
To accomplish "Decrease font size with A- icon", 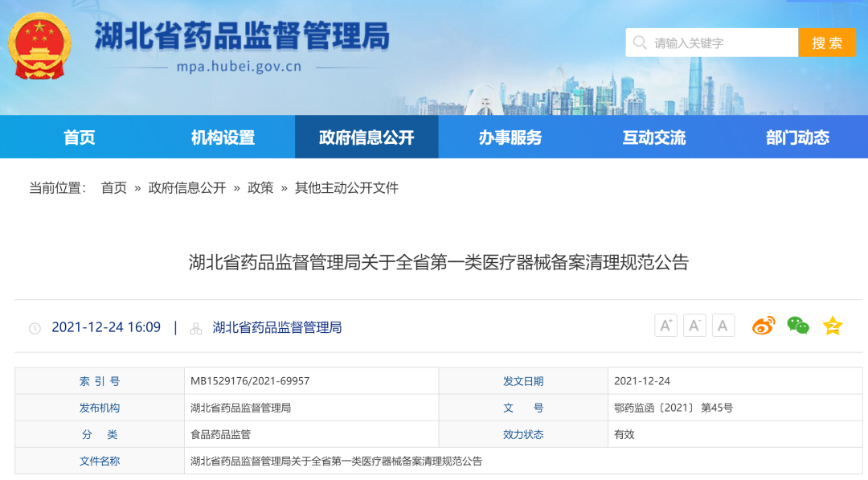I will click(x=694, y=326).
